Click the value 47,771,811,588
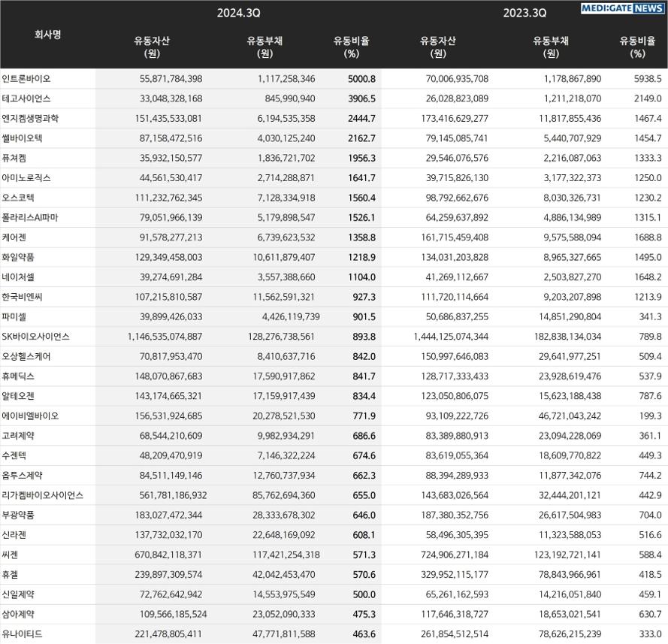The image size is (668, 644). [x=284, y=633]
